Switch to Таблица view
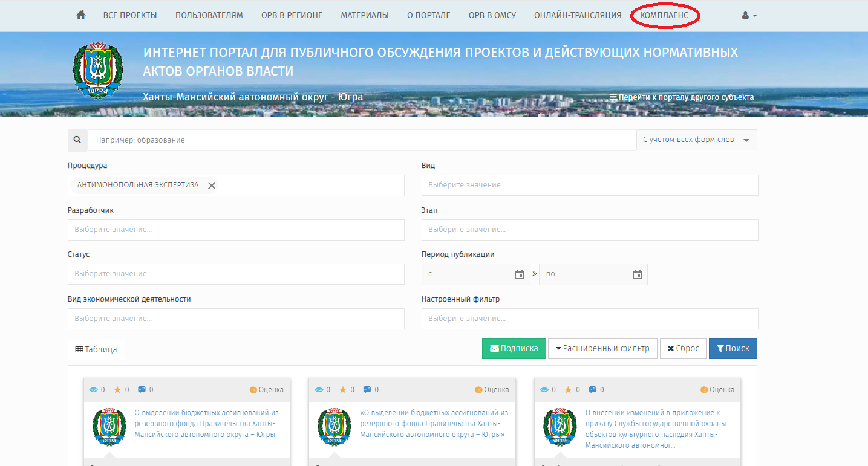 [96, 349]
